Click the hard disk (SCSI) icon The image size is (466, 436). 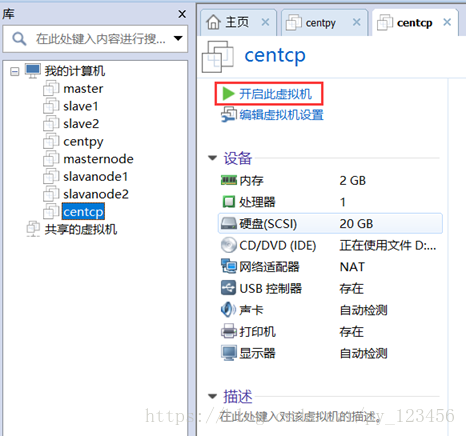(229, 223)
